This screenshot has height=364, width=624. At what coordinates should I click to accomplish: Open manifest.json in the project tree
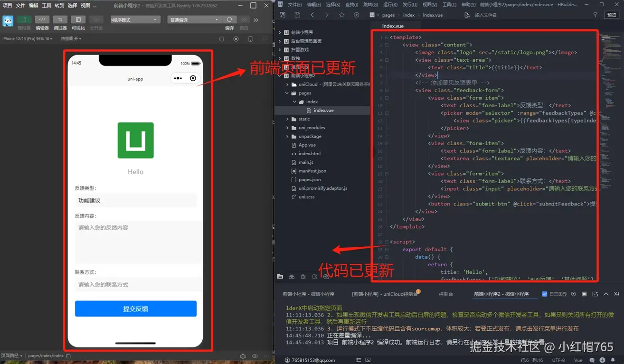pyautogui.click(x=312, y=171)
